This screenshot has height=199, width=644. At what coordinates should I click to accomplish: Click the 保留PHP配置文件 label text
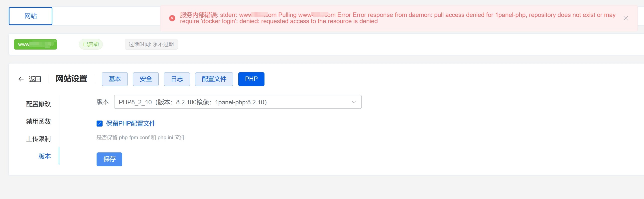131,123
